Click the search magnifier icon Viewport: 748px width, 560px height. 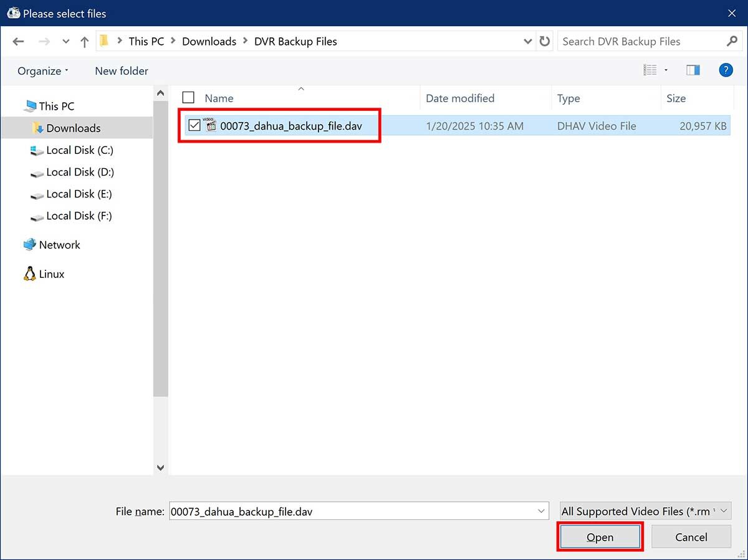tap(732, 42)
